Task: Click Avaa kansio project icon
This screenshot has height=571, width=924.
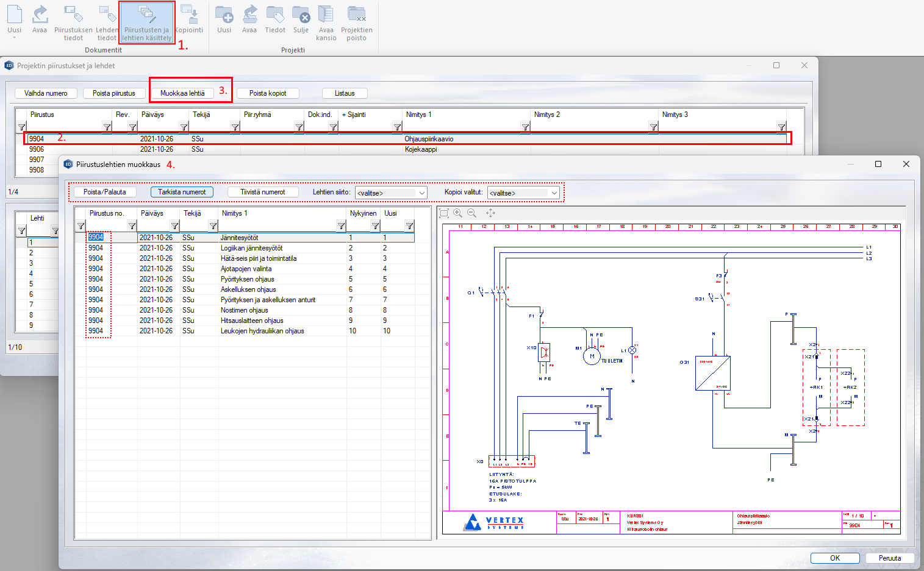Action: click(326, 22)
